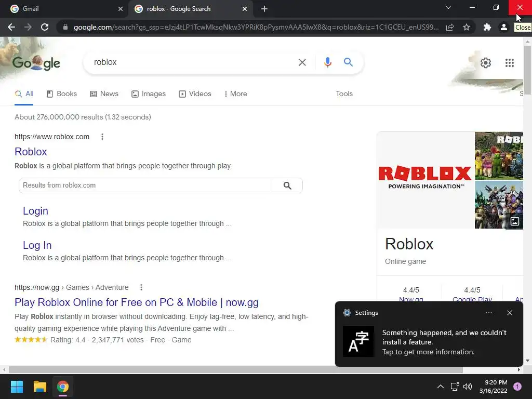Open Google quick settings gear icon
532x399 pixels.
(486, 63)
